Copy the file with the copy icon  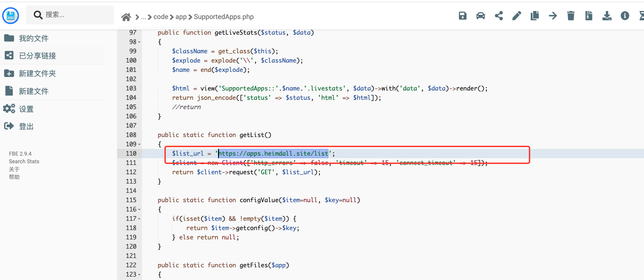[535, 16]
